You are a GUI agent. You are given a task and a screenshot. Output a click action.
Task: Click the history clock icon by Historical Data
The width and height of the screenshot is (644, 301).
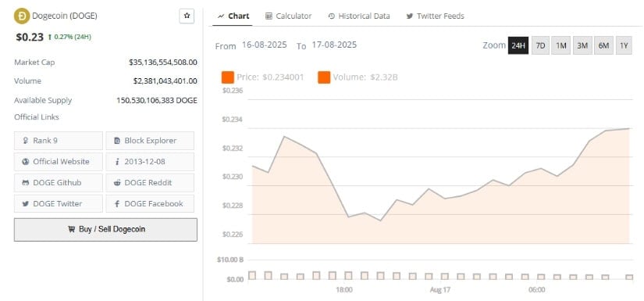(332, 16)
